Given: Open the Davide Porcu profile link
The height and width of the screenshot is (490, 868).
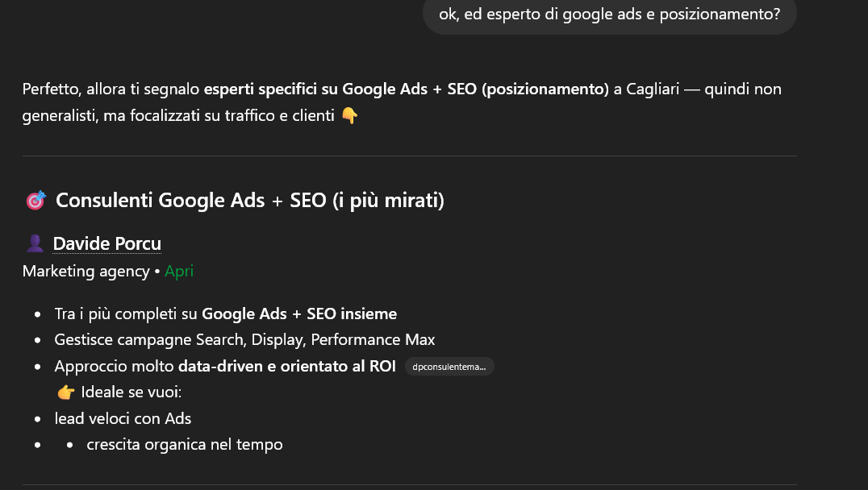Looking at the screenshot, I should pos(106,243).
